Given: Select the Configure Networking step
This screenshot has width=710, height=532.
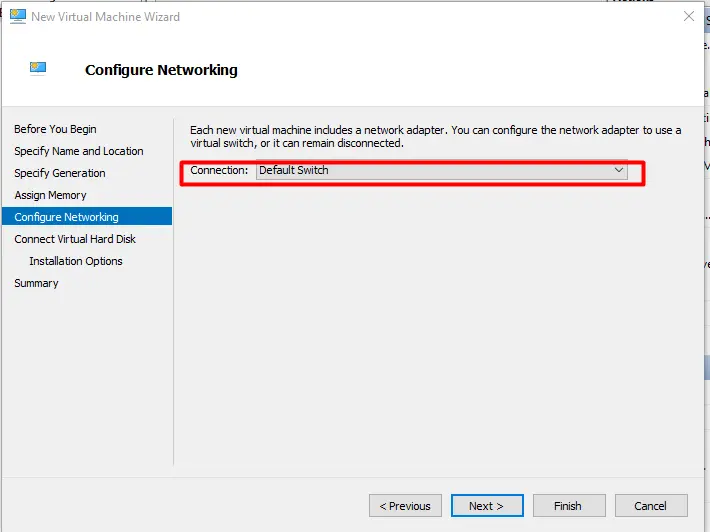Looking at the screenshot, I should 87,216.
